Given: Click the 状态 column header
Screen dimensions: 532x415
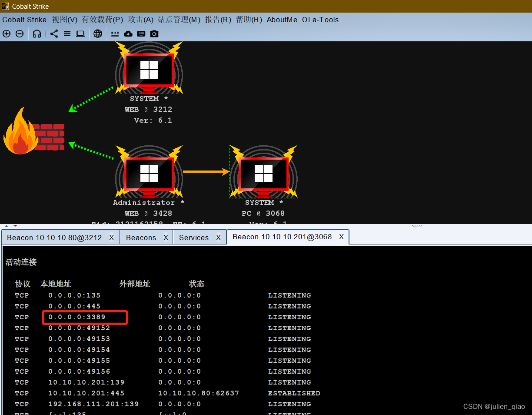Looking at the screenshot, I should coord(196,284).
